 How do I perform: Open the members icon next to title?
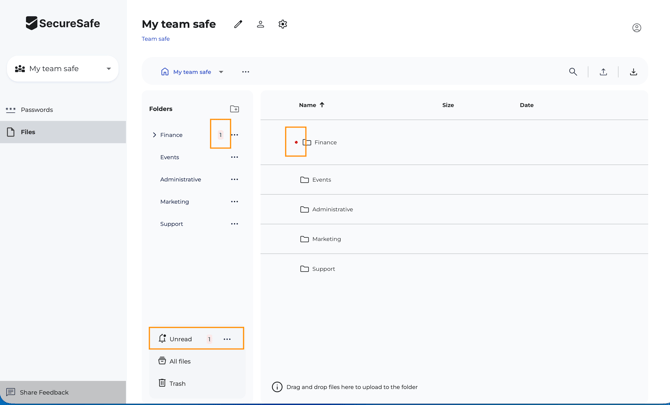260,24
